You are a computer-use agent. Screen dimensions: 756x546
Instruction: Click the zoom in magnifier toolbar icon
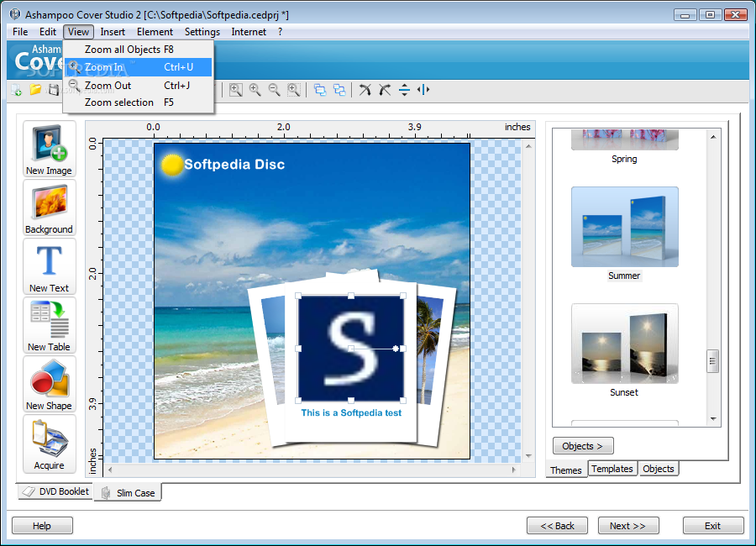click(255, 90)
